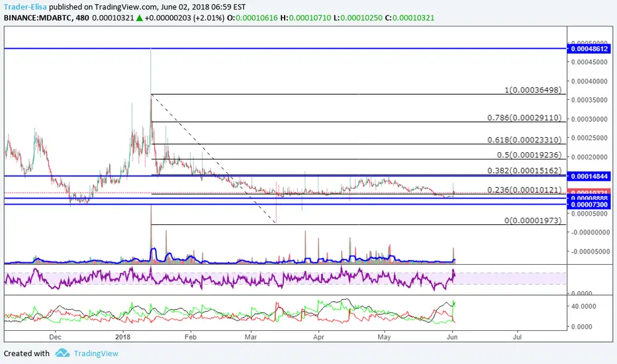Select the Feb time axis label

tap(191, 337)
